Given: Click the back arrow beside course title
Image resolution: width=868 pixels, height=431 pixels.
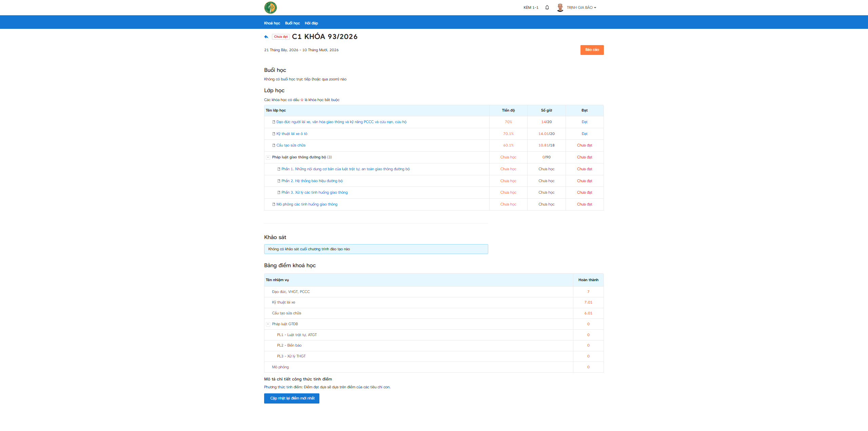Looking at the screenshot, I should coord(266,37).
